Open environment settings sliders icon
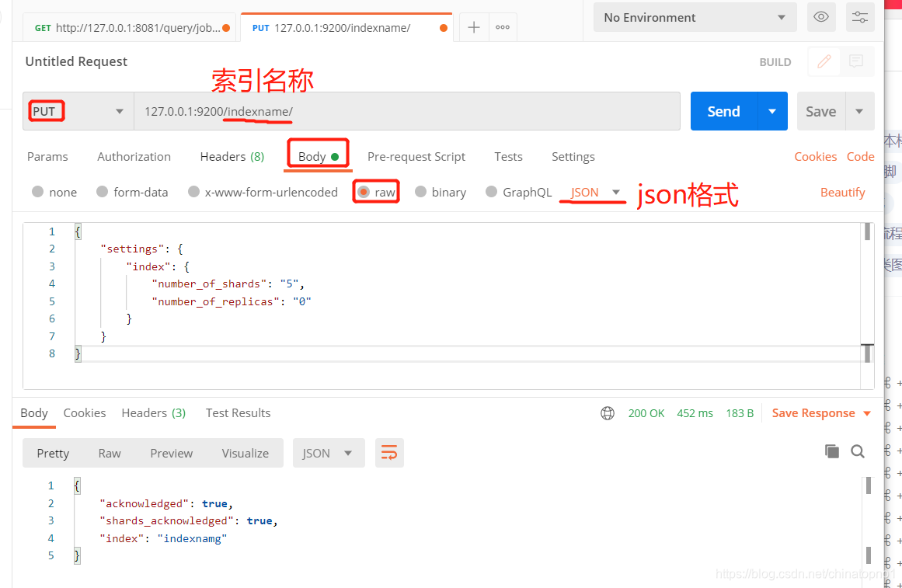Screen dimensions: 902x588 (859, 16)
